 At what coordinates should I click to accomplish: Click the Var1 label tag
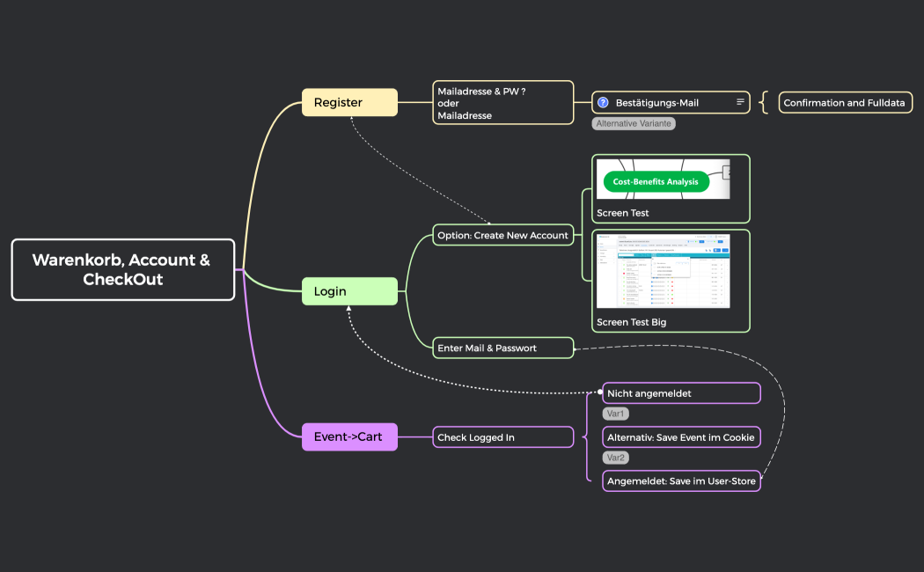point(616,414)
